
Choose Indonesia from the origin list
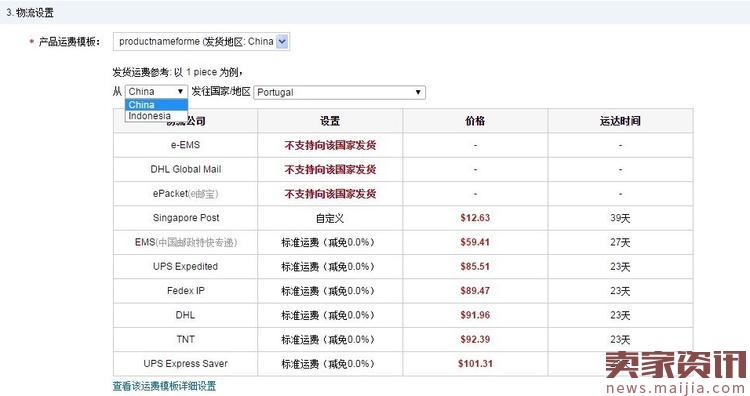tap(156, 116)
